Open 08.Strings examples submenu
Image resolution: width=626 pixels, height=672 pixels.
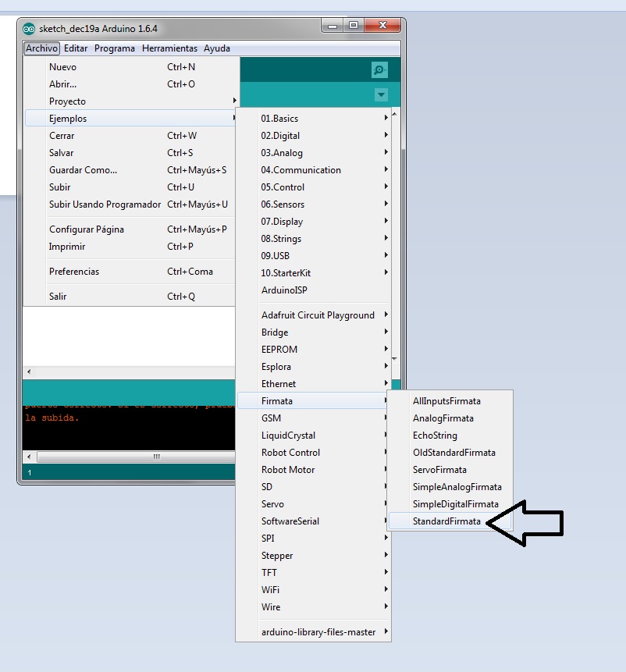coord(313,238)
